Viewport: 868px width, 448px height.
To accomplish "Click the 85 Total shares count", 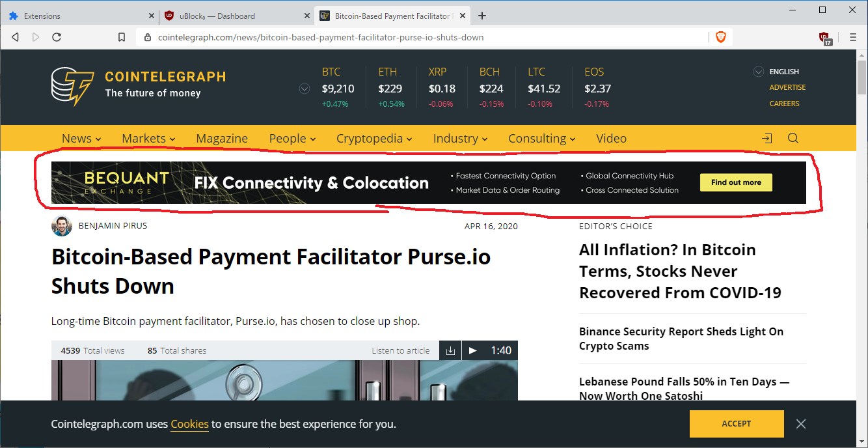I will (177, 350).
